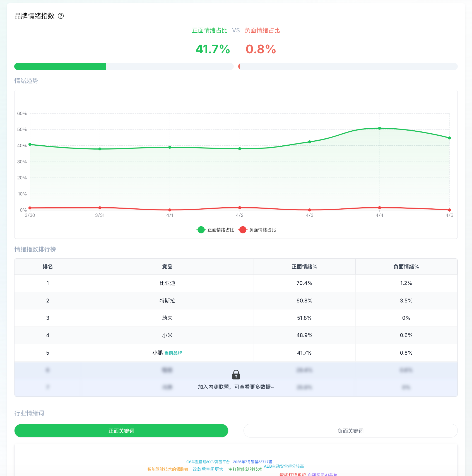Switch to the 负面关键词 tab
This screenshot has width=472, height=476.
coord(350,431)
